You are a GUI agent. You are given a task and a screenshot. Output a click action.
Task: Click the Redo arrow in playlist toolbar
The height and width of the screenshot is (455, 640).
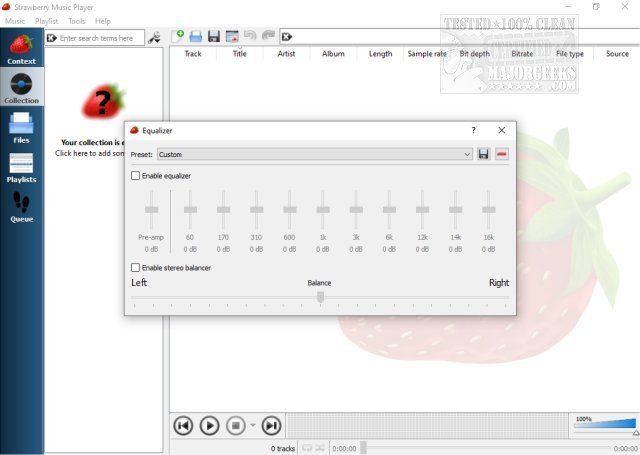coord(268,36)
